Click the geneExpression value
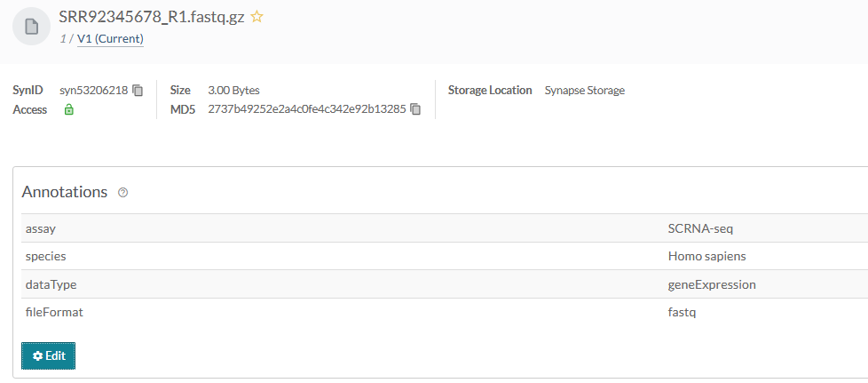868x383 pixels. coord(712,284)
